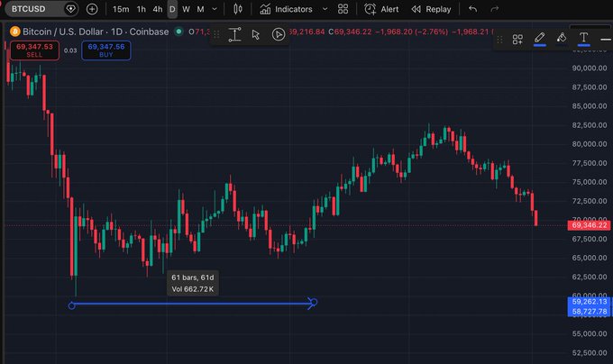Open the candlestick chart type selector

pos(238,9)
